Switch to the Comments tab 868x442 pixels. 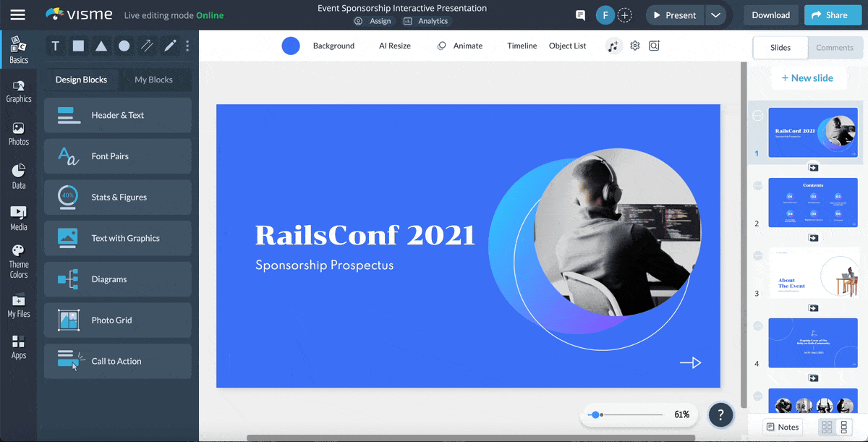tap(835, 48)
